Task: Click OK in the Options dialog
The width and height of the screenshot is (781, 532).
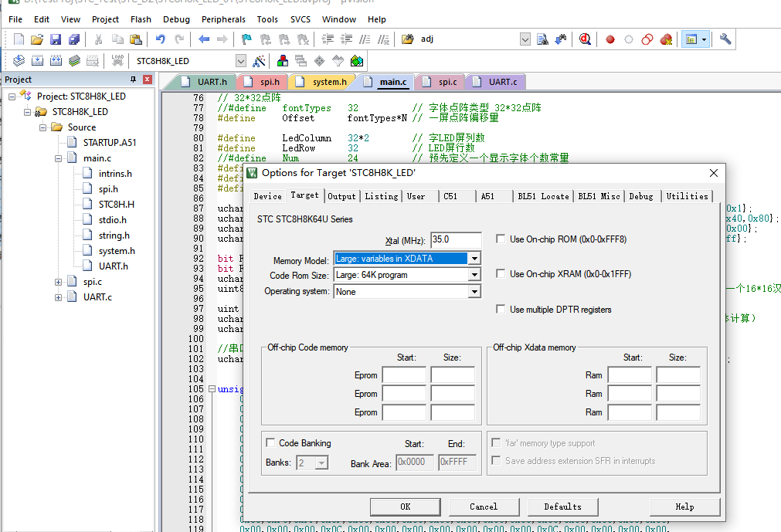Action: coord(406,507)
